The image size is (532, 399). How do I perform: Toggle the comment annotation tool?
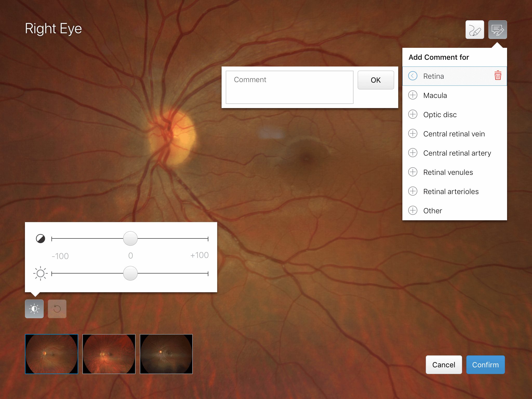click(497, 30)
